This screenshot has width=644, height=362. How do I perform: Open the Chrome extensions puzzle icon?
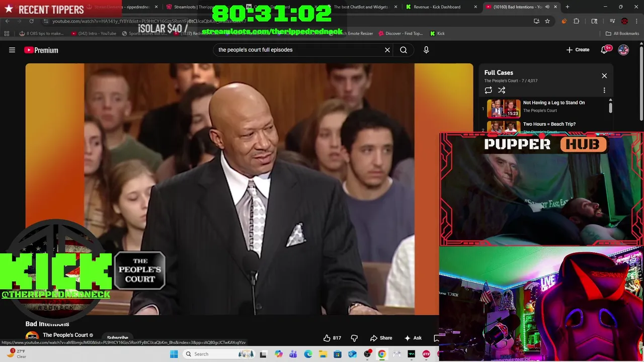pyautogui.click(x=576, y=21)
